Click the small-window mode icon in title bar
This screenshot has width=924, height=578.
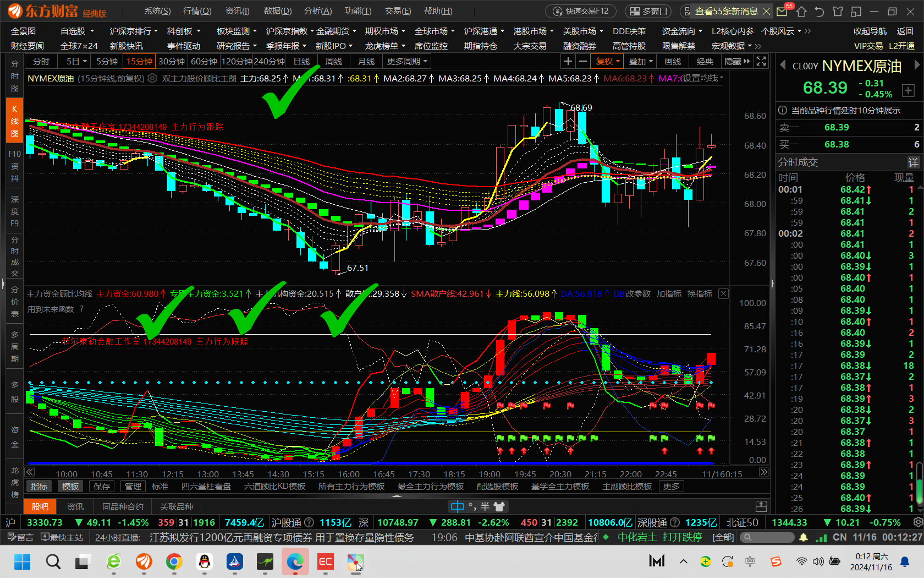click(x=856, y=11)
